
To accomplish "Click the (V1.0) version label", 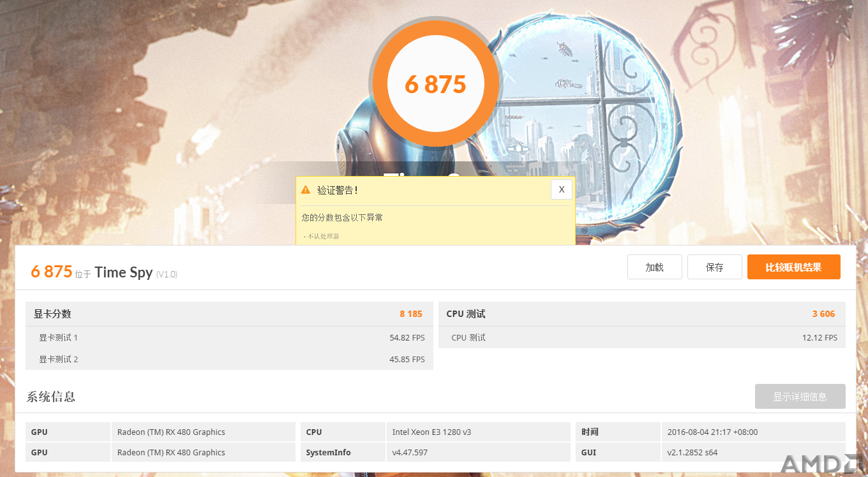I will [x=167, y=274].
